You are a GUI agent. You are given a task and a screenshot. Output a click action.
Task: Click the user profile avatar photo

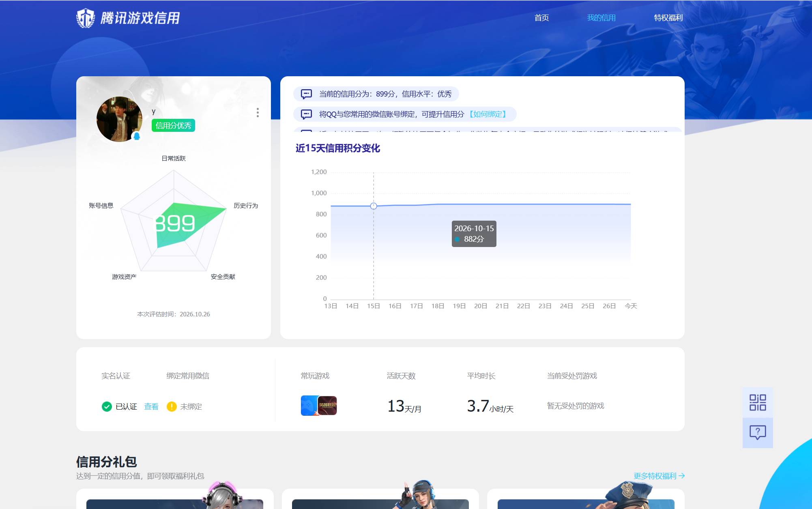[119, 119]
